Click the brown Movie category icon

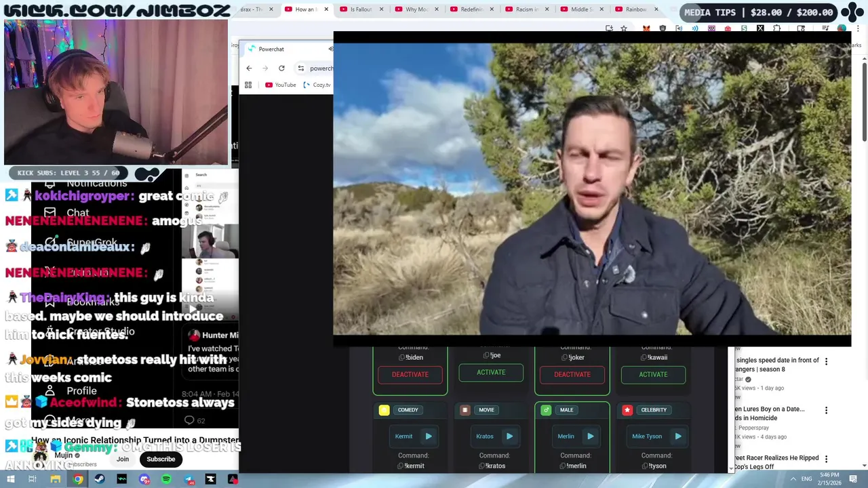tap(465, 410)
